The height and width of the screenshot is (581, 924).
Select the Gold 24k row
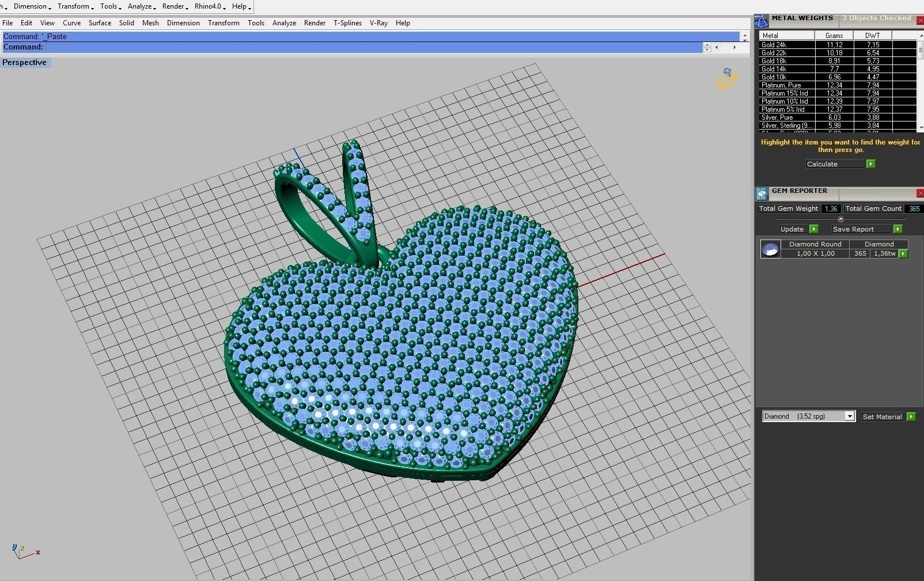point(838,44)
